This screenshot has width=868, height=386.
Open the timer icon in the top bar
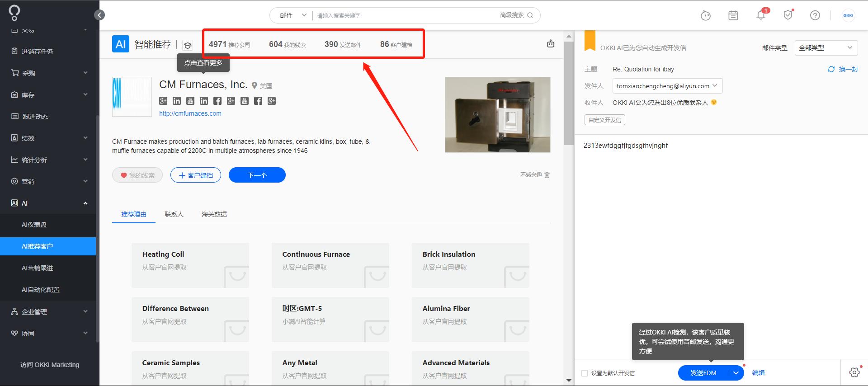[x=705, y=16]
